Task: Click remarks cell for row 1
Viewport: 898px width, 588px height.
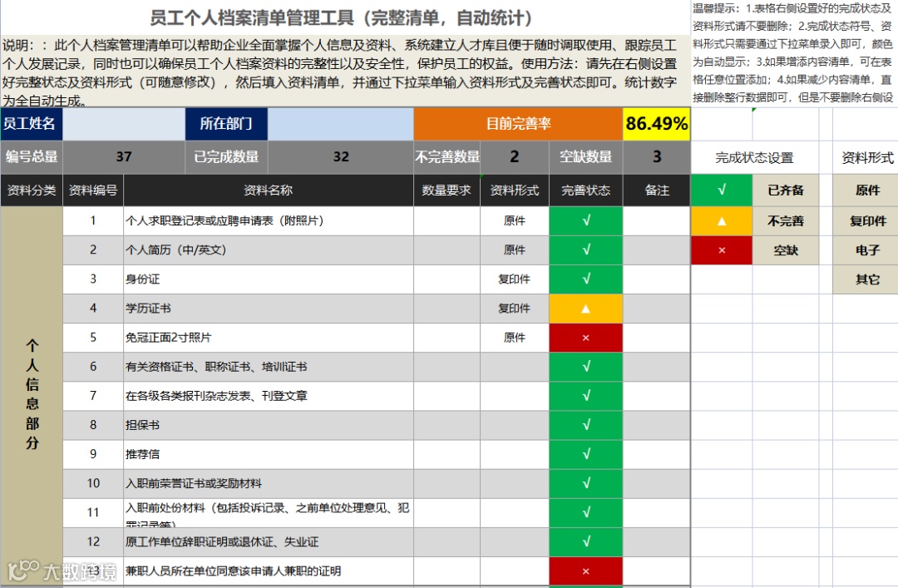Action: (x=656, y=221)
